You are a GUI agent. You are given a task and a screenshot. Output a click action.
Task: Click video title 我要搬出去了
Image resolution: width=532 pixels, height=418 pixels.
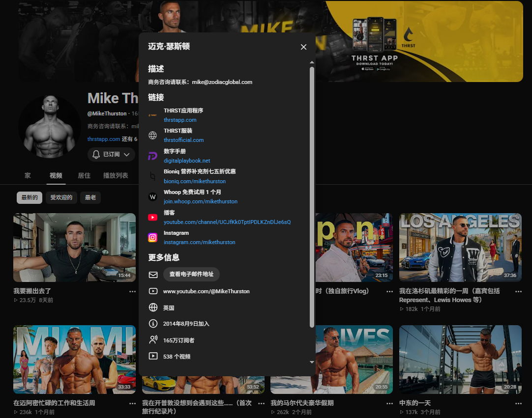tap(32, 291)
